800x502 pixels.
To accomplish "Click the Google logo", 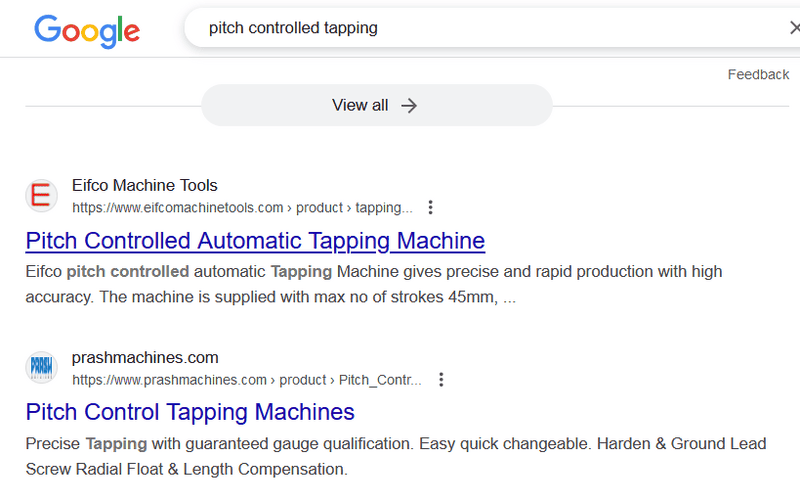I will pyautogui.click(x=87, y=31).
